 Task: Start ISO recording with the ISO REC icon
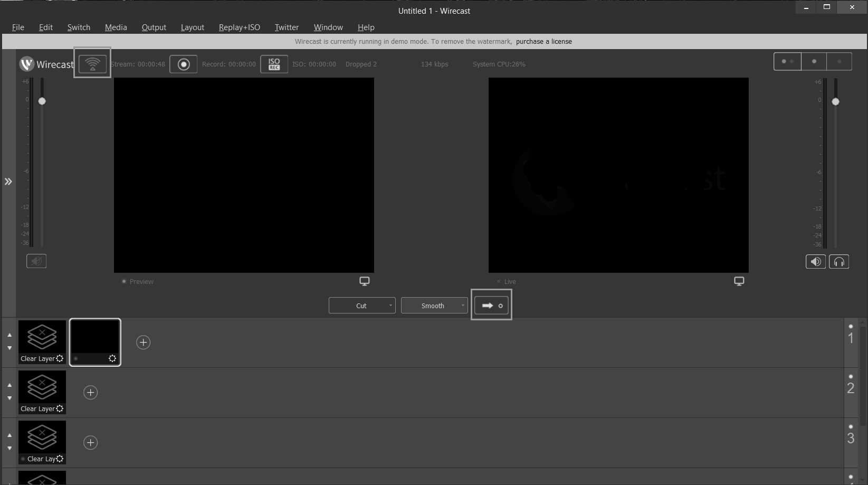(274, 63)
